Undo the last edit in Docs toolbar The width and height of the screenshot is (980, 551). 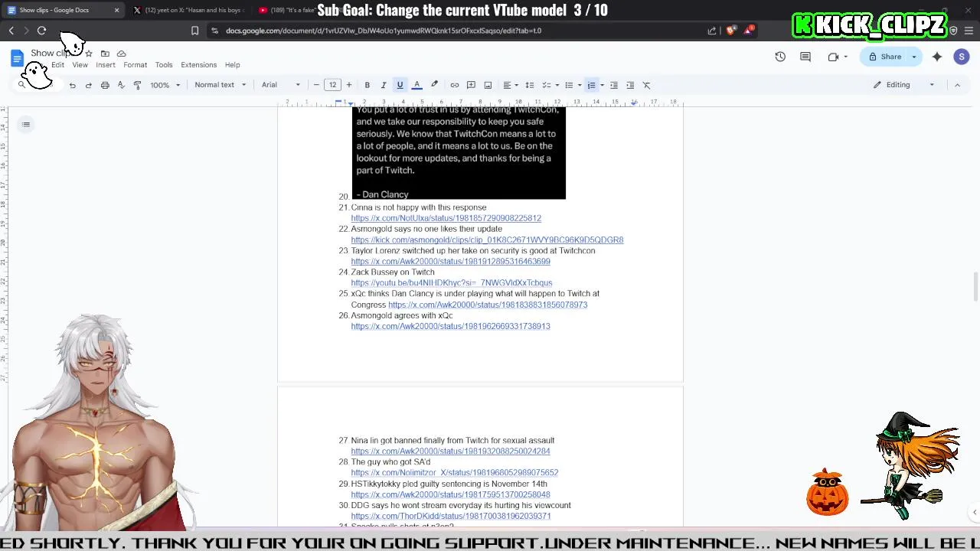point(72,85)
